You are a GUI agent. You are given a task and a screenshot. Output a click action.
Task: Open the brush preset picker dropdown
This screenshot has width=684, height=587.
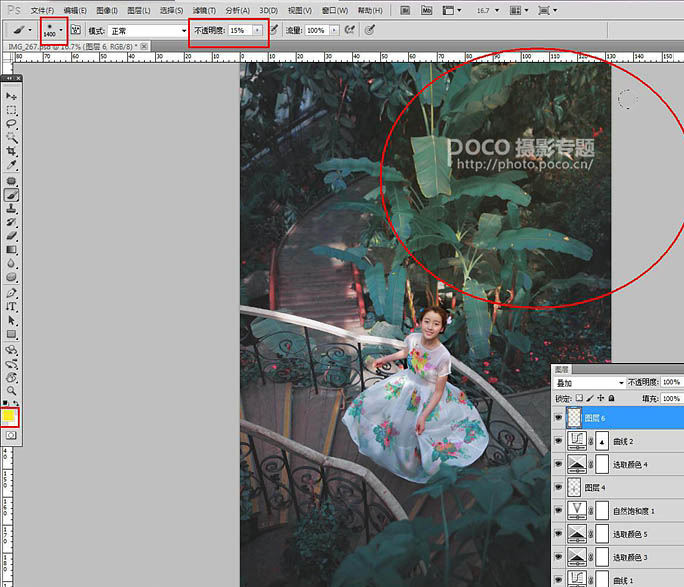61,30
